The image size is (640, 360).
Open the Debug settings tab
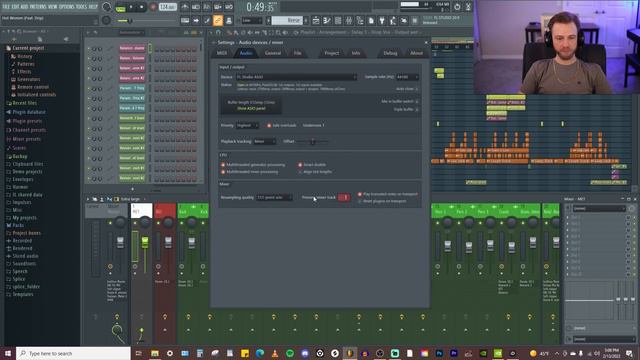coord(390,53)
